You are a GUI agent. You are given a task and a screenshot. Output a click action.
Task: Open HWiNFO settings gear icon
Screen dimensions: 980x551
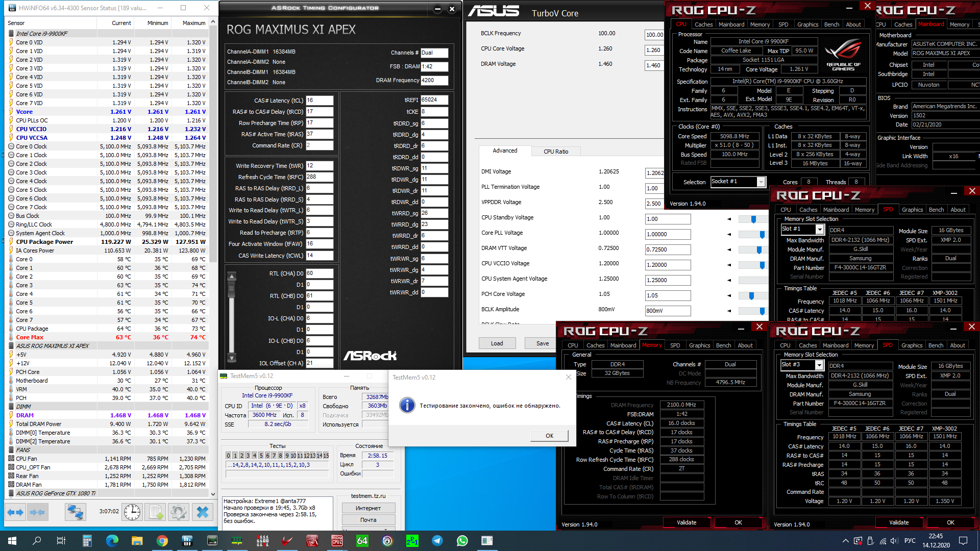[179, 512]
